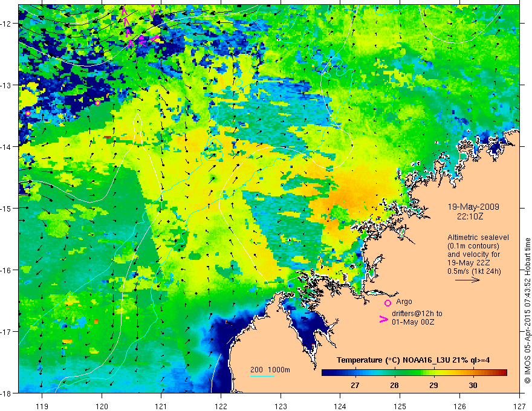This screenshot has height=411, width=532.
Task: Click the 120 longitude axis label
Action: pos(102,406)
